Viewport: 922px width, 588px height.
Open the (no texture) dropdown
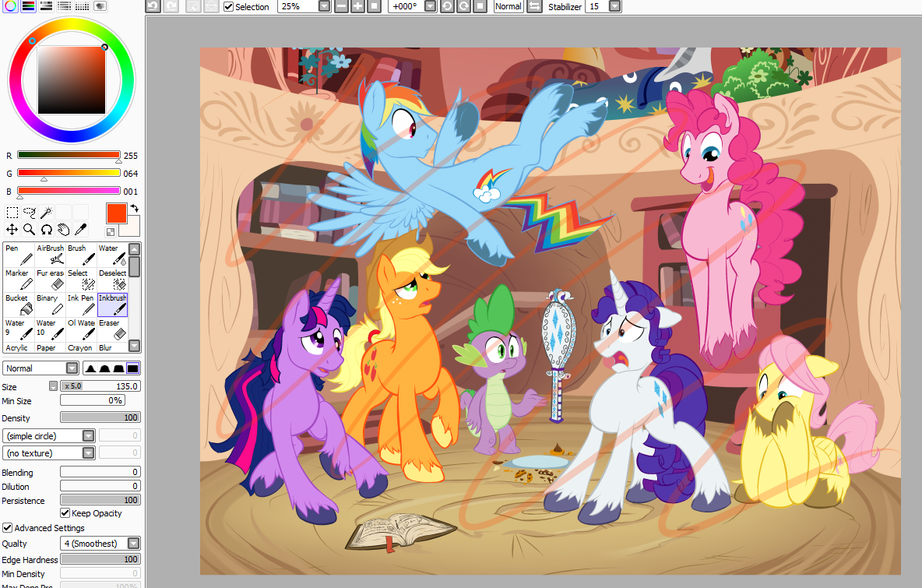click(x=49, y=452)
